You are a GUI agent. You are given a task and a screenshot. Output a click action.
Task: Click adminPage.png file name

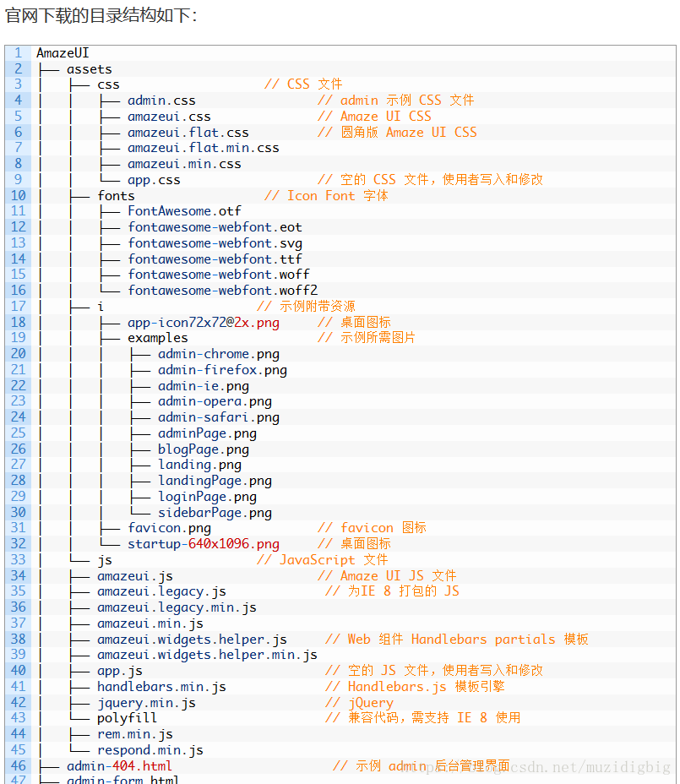(208, 433)
